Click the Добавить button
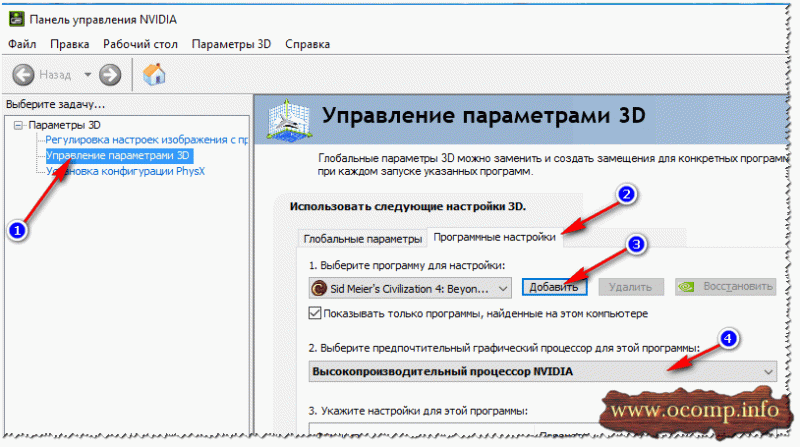800x447 pixels. (x=554, y=287)
